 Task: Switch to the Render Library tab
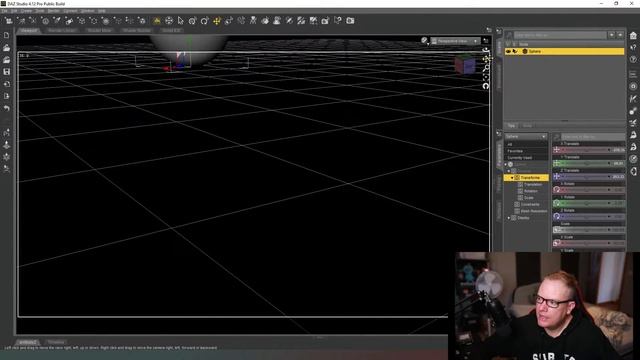click(x=62, y=30)
